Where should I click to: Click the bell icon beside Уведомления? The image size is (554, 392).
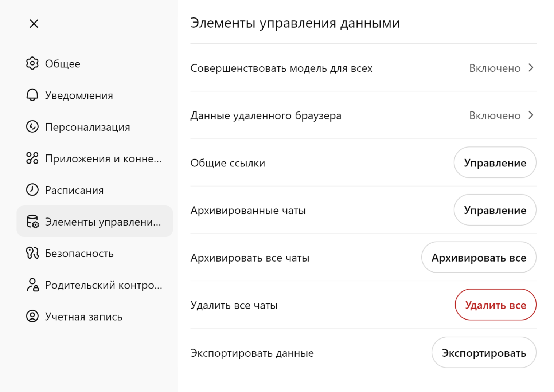click(x=32, y=95)
